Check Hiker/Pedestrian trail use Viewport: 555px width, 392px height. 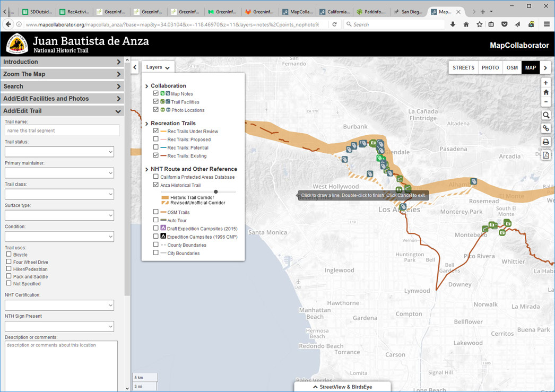point(9,268)
